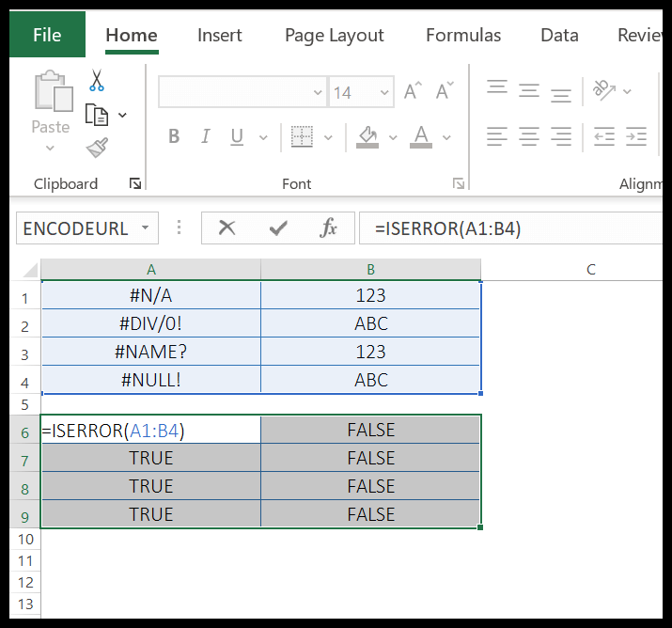The height and width of the screenshot is (628, 672).
Task: Open the File tab
Action: click(x=47, y=35)
